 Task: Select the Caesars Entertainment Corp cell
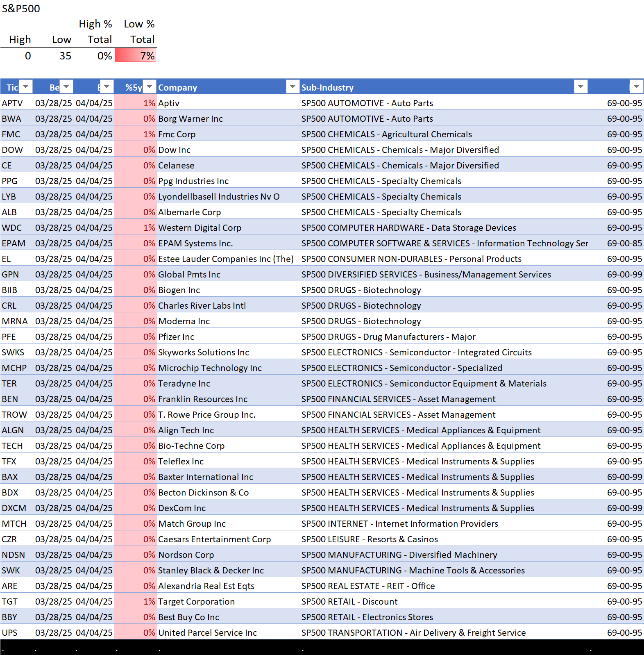[x=228, y=539]
